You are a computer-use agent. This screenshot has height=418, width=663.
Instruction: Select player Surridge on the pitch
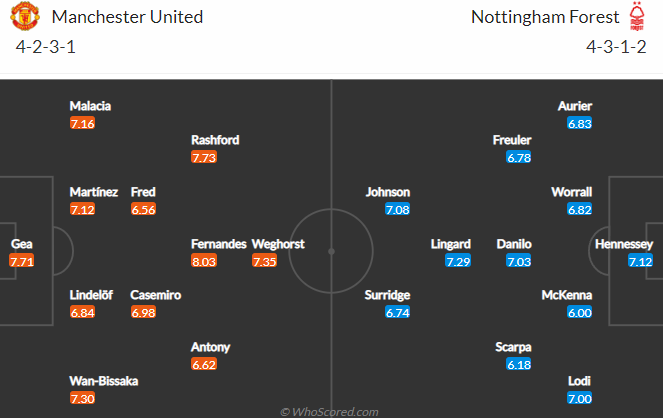(387, 295)
